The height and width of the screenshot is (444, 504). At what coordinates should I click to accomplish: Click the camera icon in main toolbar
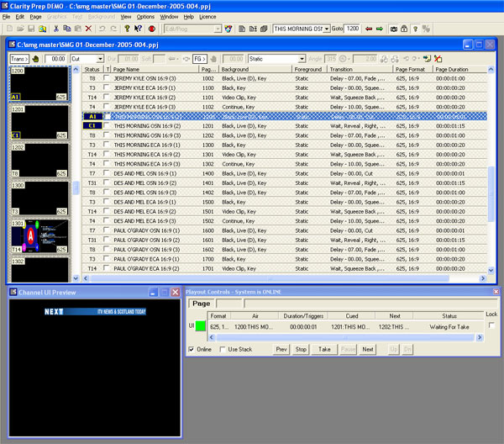(393, 29)
